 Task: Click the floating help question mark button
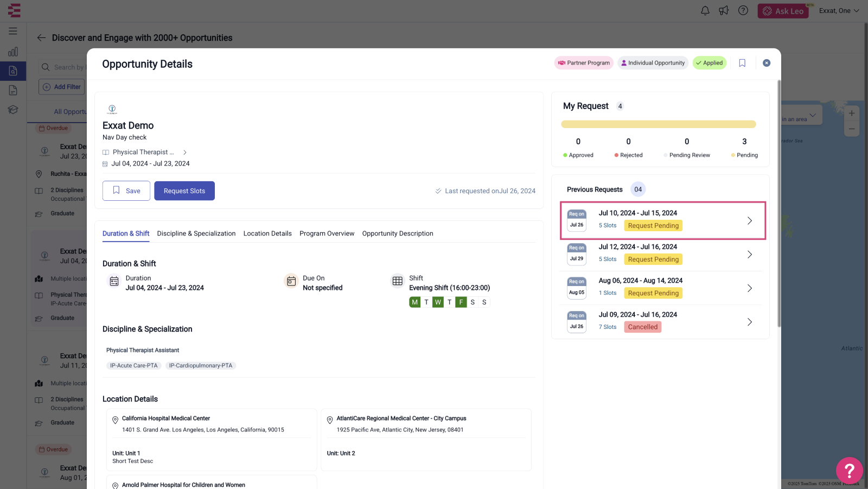[x=850, y=471]
